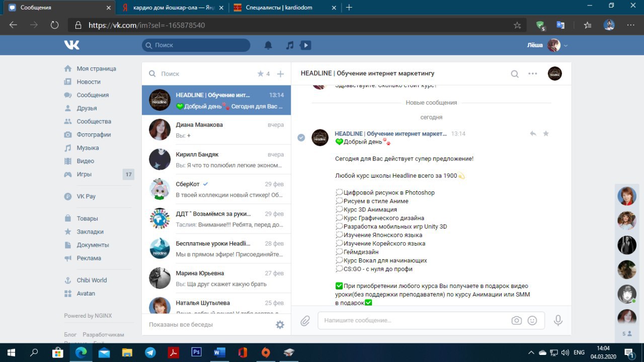Open HEADLINE community avatar in chat header

pos(554,74)
